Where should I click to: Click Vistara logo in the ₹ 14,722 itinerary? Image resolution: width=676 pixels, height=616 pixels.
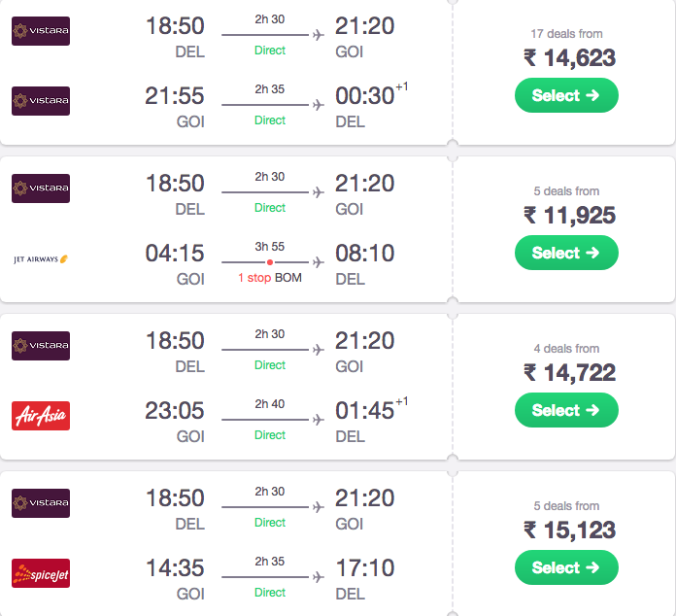coord(41,346)
